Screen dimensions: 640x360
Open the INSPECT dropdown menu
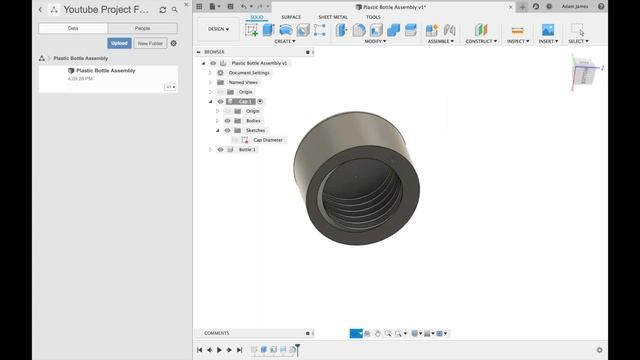pyautogui.click(x=518, y=41)
